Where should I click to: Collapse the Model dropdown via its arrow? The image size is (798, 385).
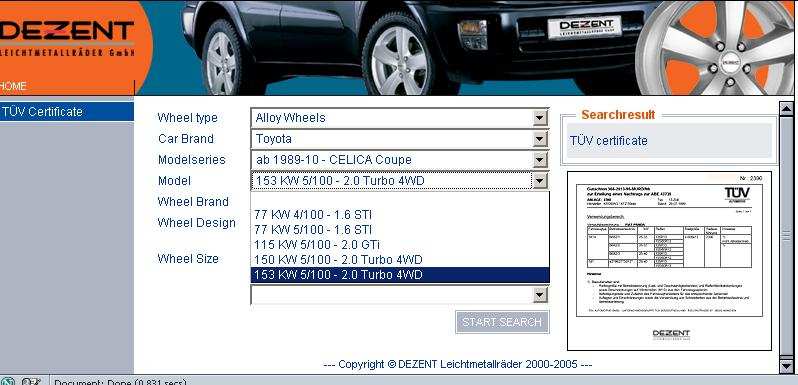(539, 181)
